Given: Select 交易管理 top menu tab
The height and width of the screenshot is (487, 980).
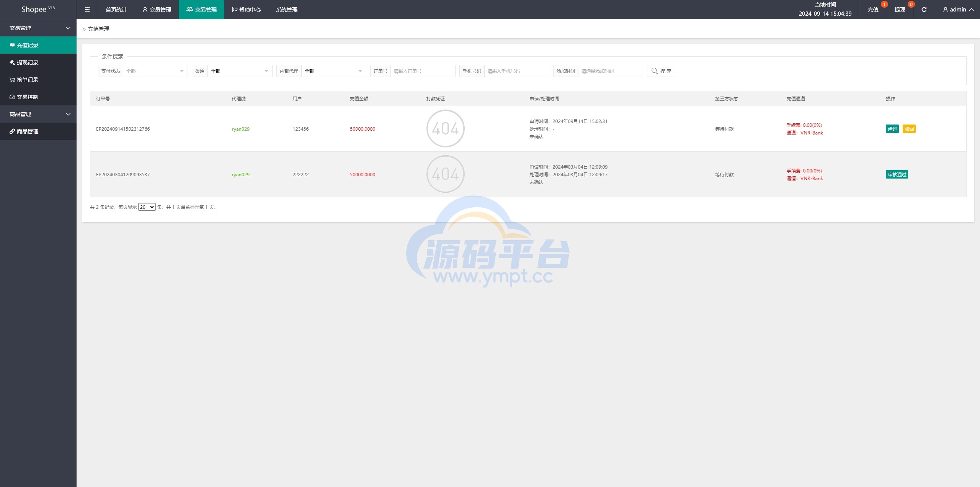Looking at the screenshot, I should [201, 10].
